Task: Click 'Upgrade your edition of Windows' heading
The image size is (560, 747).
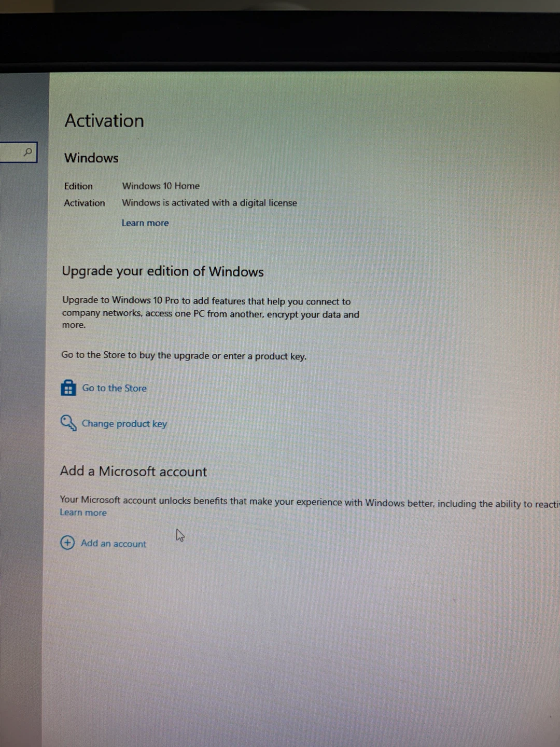Action: click(163, 271)
